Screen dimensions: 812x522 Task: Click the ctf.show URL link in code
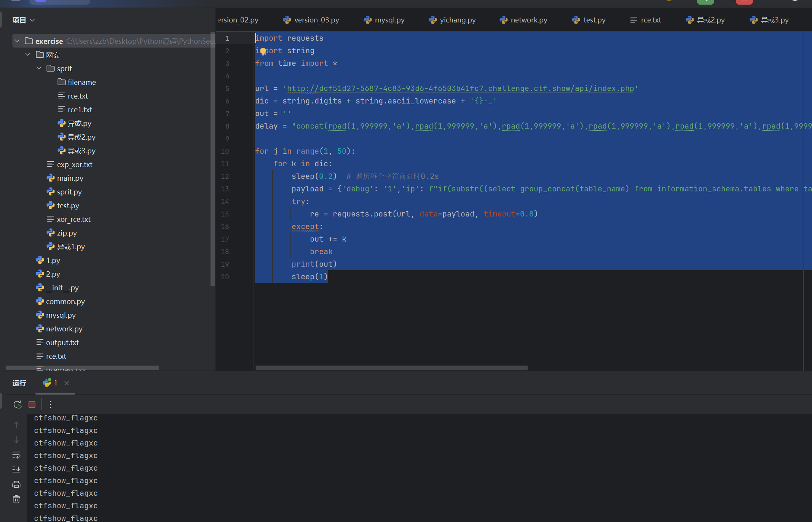pos(460,89)
